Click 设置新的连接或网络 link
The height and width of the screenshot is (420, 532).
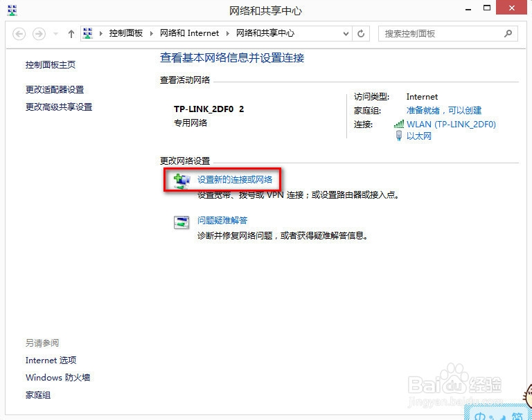pyautogui.click(x=235, y=180)
